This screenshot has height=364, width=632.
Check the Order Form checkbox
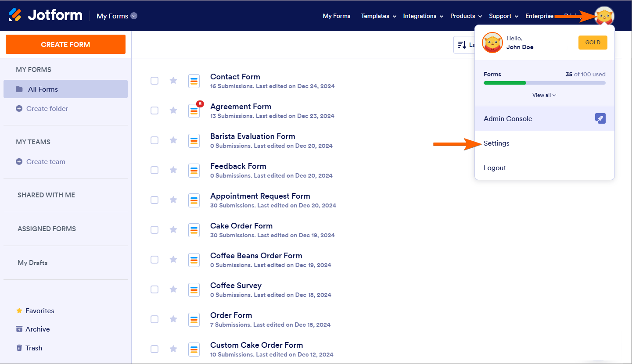coord(154,319)
